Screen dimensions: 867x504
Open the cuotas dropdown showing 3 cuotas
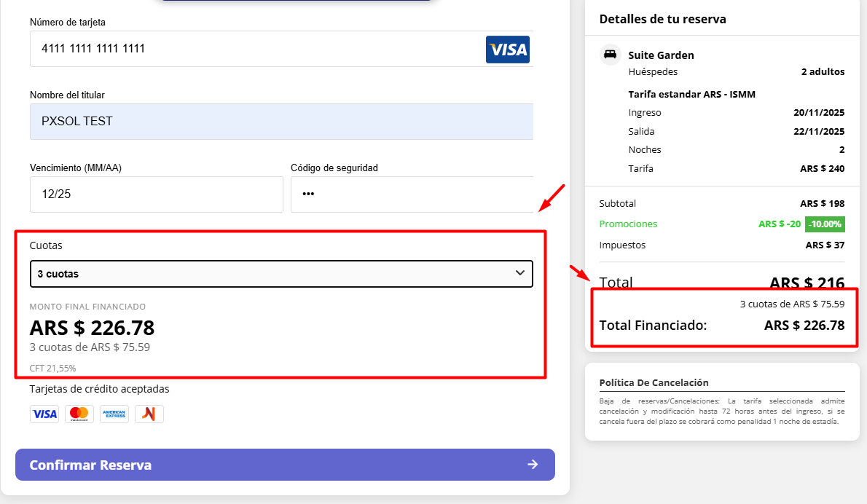click(281, 274)
